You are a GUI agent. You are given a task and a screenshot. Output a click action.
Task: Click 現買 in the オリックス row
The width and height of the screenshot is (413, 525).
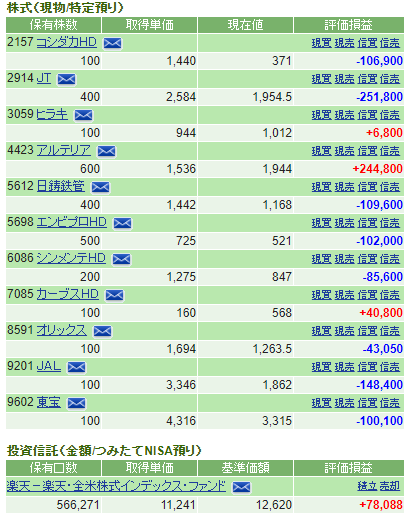click(x=322, y=331)
